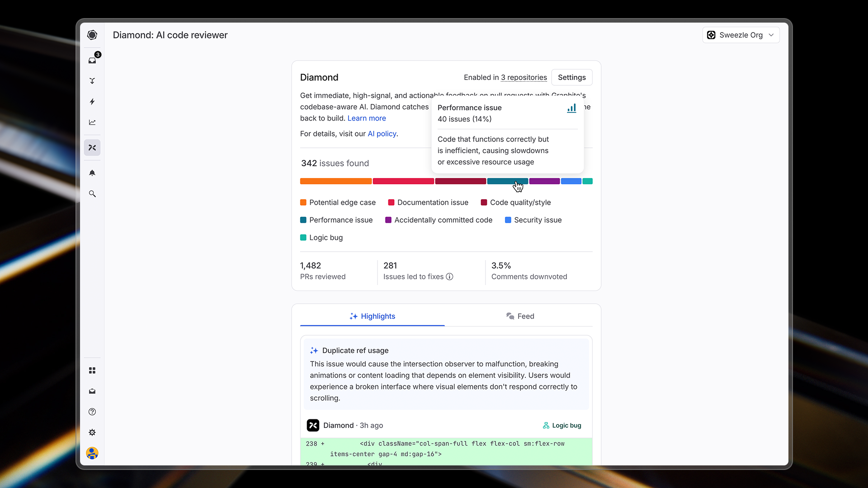Click the Logic bug tag on comment

[562, 426]
